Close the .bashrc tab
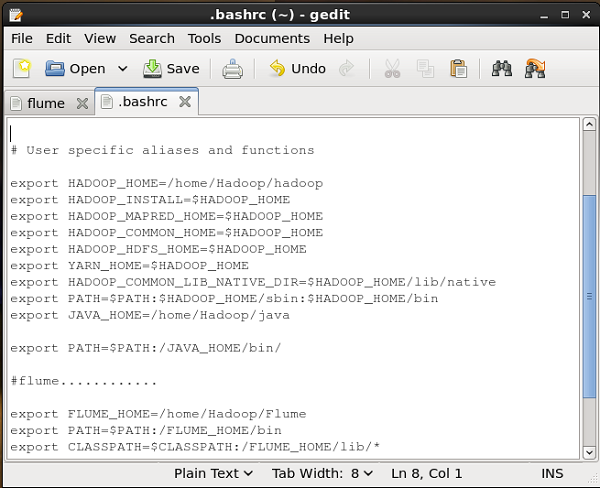The width and height of the screenshot is (600, 488). pyautogui.click(x=184, y=102)
